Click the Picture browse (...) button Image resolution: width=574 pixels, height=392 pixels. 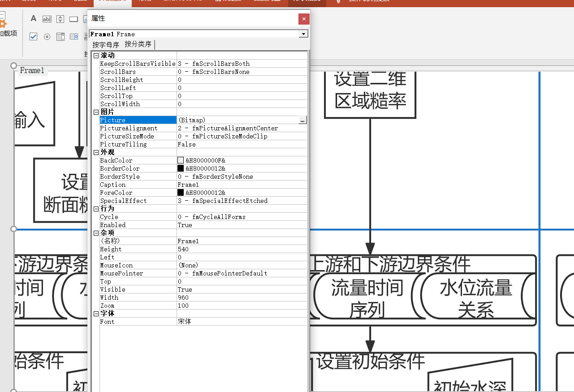(303, 120)
